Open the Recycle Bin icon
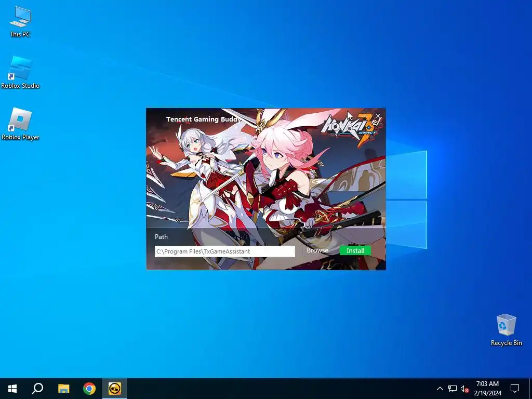Viewport: 532px width, 399px height. tap(506, 330)
